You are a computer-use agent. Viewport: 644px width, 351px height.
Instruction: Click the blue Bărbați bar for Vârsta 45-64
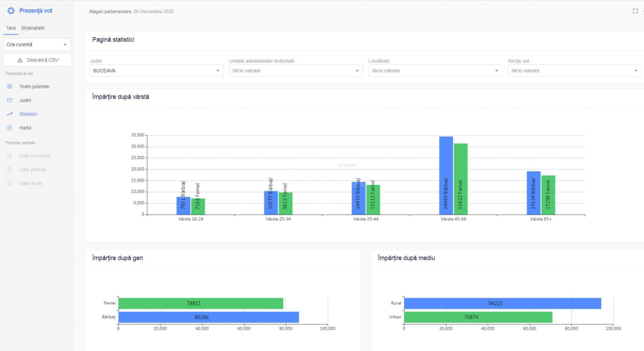pyautogui.click(x=446, y=175)
